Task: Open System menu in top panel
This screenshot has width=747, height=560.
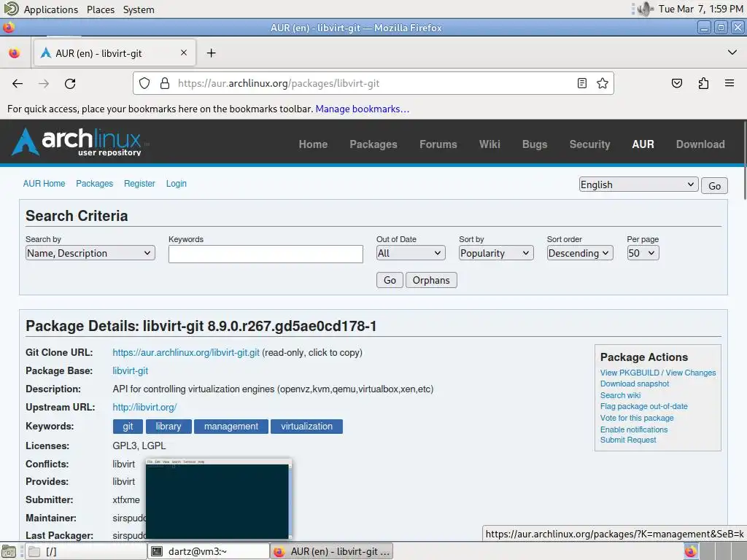Action: [139, 9]
